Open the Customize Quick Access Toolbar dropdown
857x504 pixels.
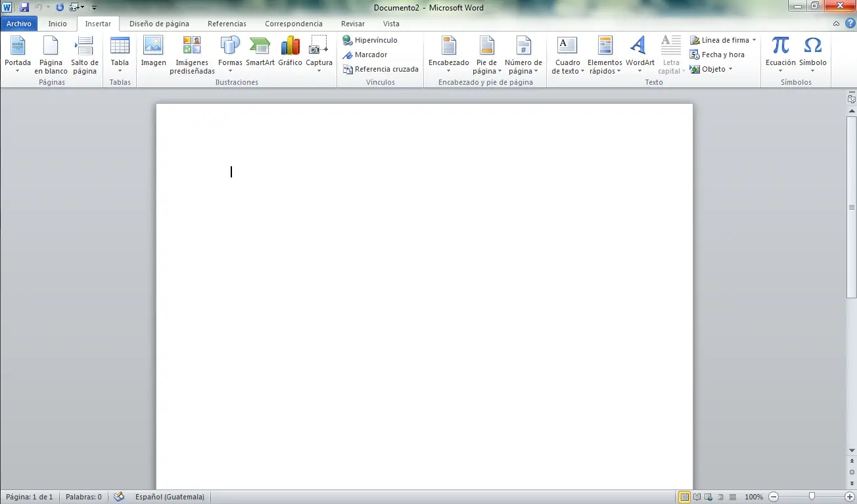click(95, 7)
